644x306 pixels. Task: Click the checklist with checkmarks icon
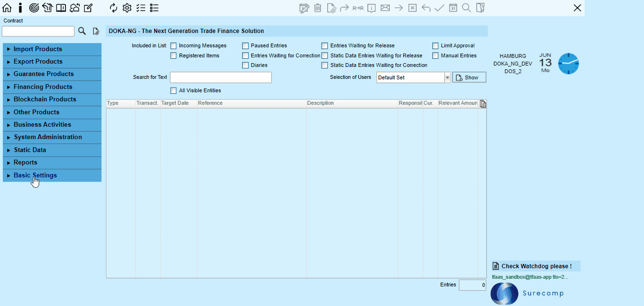pyautogui.click(x=140, y=8)
